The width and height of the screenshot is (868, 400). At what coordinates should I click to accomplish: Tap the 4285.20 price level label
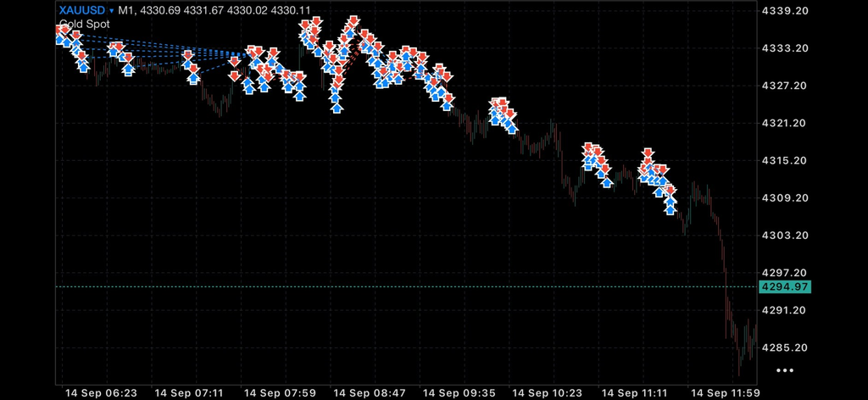784,347
